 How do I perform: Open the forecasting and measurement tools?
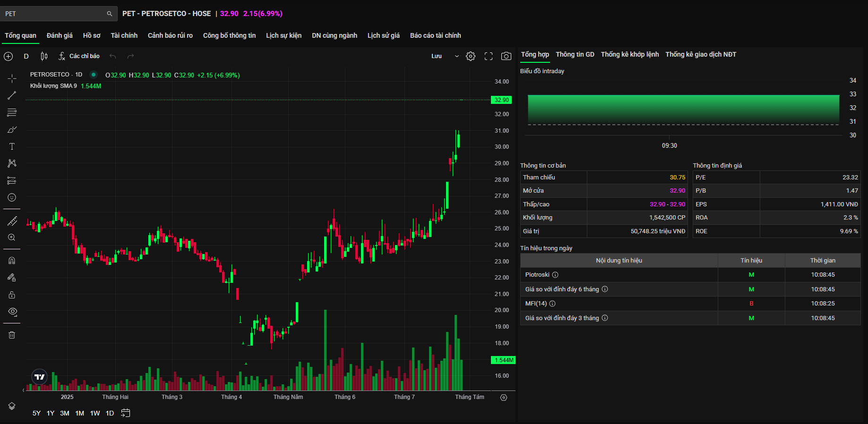tap(12, 180)
